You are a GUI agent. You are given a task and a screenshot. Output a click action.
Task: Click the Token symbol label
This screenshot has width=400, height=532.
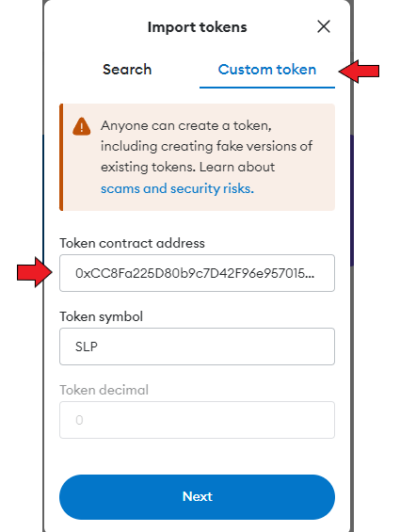101,316
